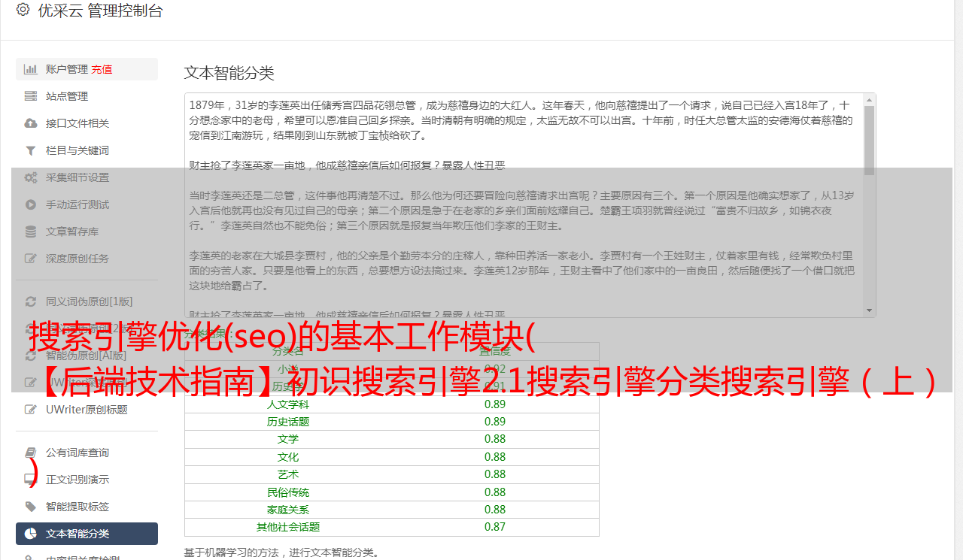Click the 艺术 category cell

coord(288,474)
